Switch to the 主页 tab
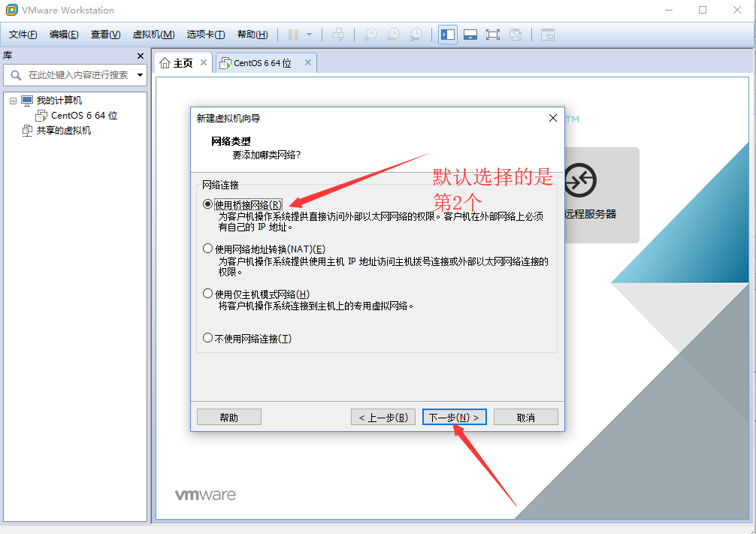The image size is (756, 534). (x=183, y=63)
